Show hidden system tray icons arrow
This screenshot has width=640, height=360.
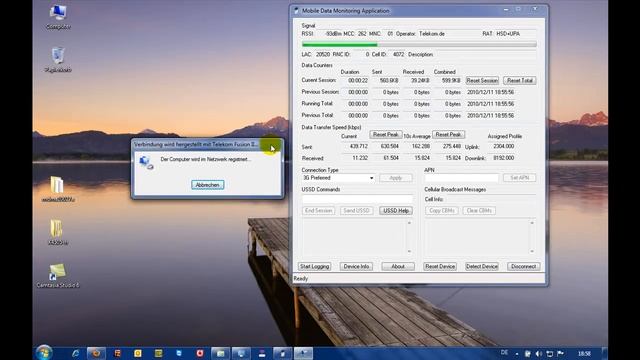517,354
